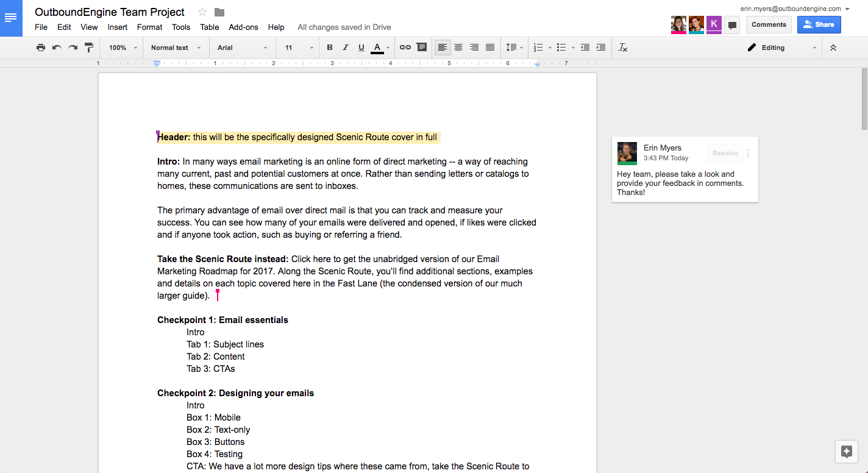The height and width of the screenshot is (473, 868).
Task: Set left text alignment
Action: coord(443,48)
